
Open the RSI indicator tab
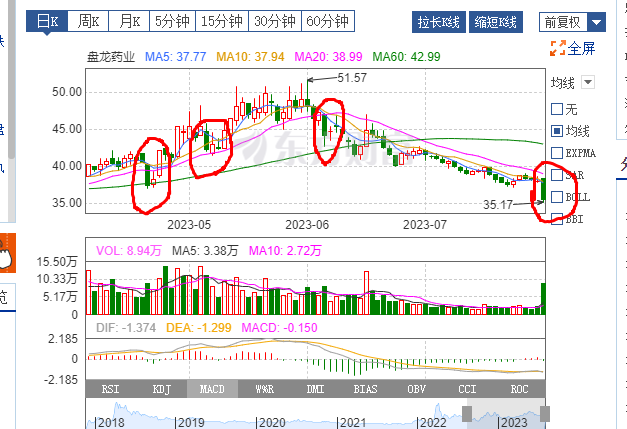tap(110, 389)
